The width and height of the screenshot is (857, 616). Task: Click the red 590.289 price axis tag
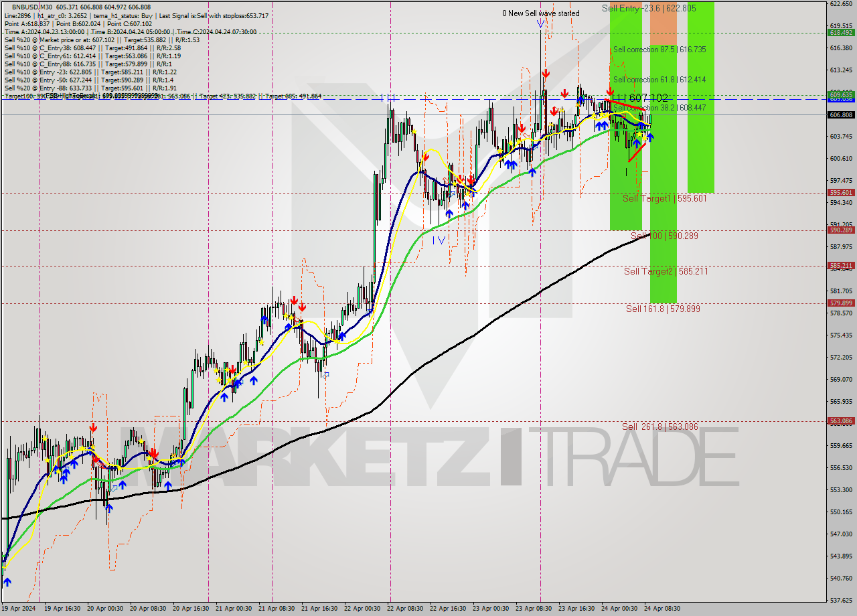[x=841, y=230]
